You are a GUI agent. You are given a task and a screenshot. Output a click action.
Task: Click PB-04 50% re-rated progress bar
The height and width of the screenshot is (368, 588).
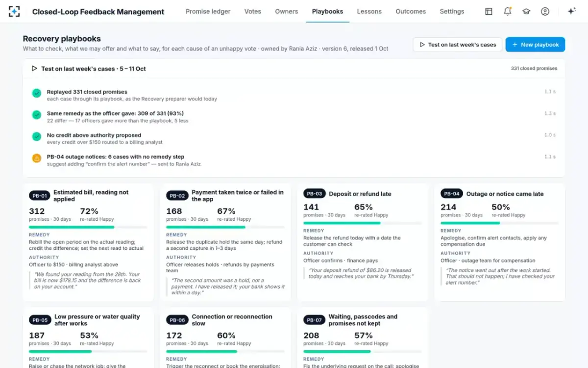pyautogui.click(x=500, y=223)
